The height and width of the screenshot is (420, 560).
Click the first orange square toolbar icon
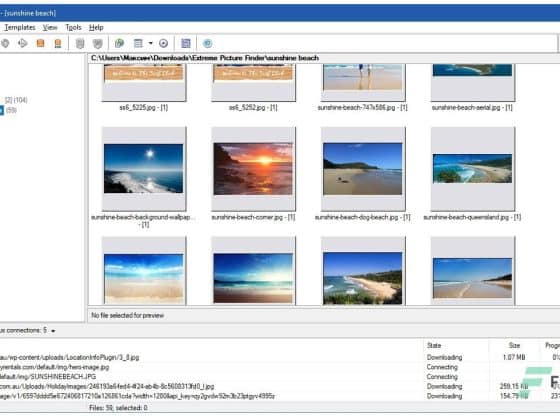[40, 44]
